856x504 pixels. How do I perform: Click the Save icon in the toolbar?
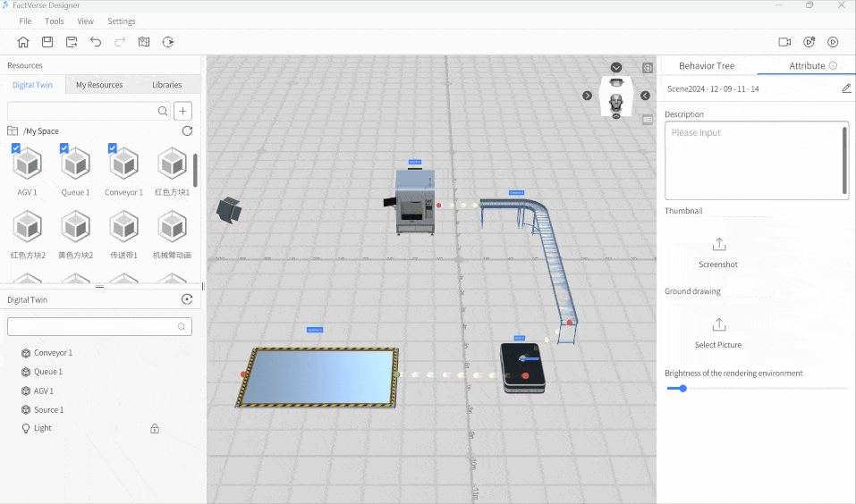click(x=47, y=42)
